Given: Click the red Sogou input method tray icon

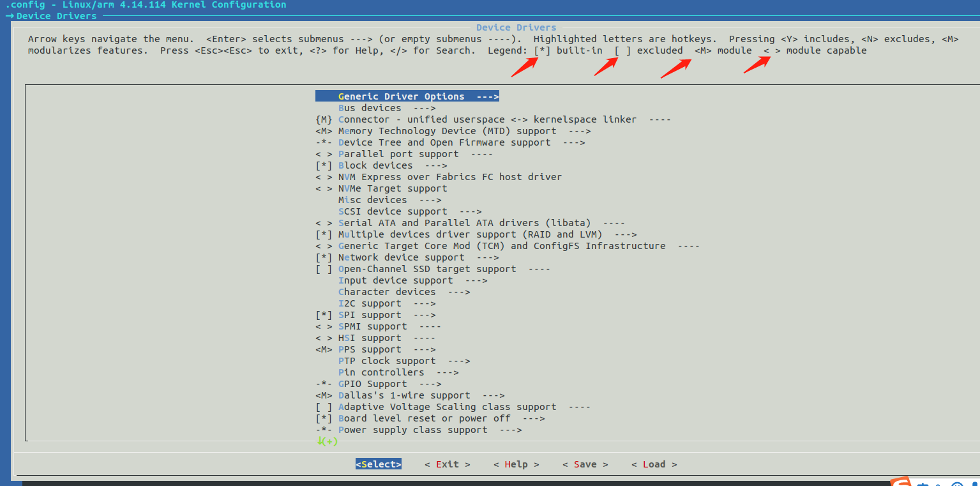Looking at the screenshot, I should [902, 482].
